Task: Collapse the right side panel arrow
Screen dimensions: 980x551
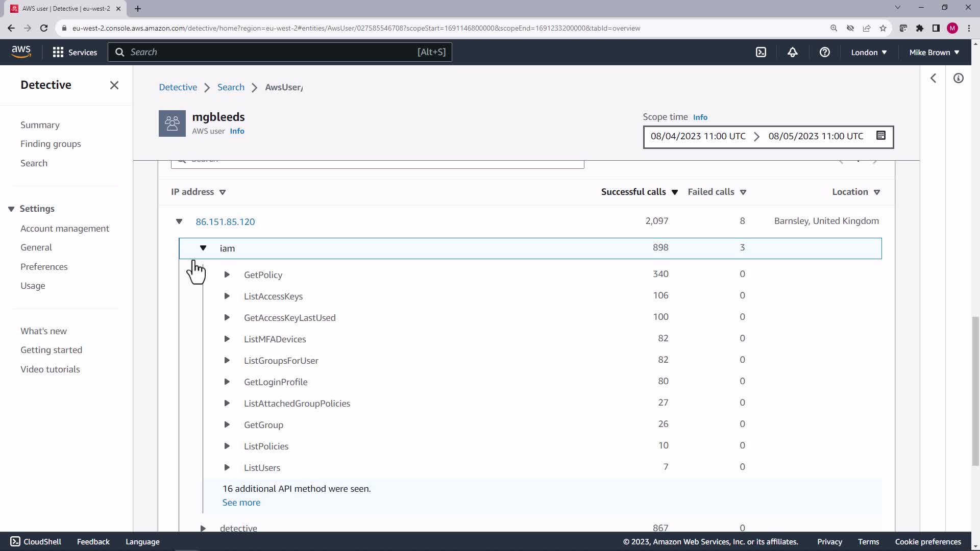Action: [x=933, y=78]
